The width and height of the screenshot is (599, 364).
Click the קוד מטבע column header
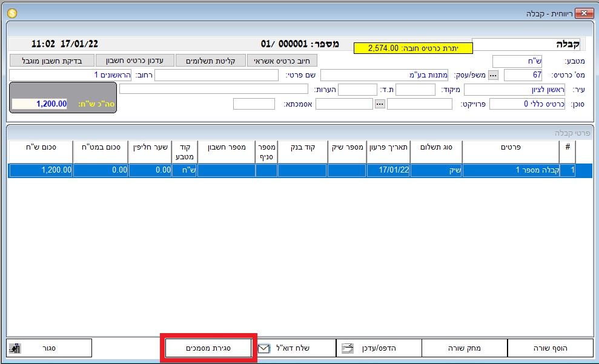[185, 151]
